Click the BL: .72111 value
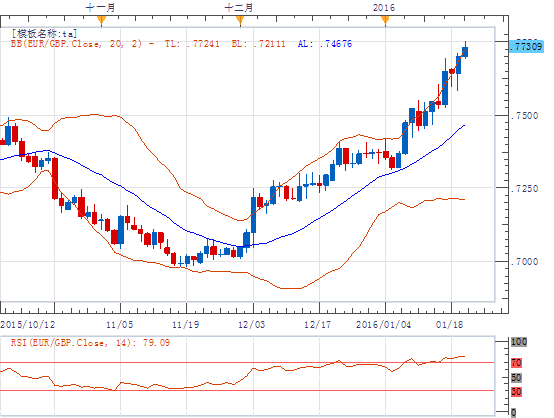 coord(258,44)
